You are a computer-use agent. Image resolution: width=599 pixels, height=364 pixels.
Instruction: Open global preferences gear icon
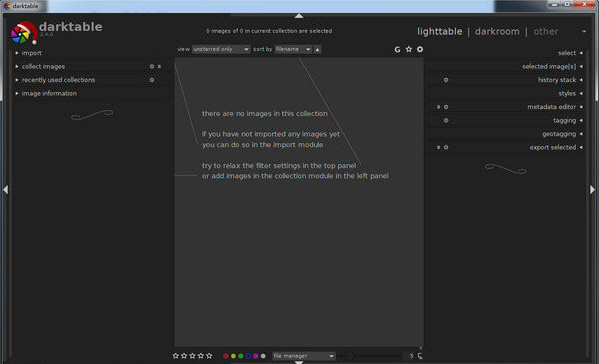420,49
